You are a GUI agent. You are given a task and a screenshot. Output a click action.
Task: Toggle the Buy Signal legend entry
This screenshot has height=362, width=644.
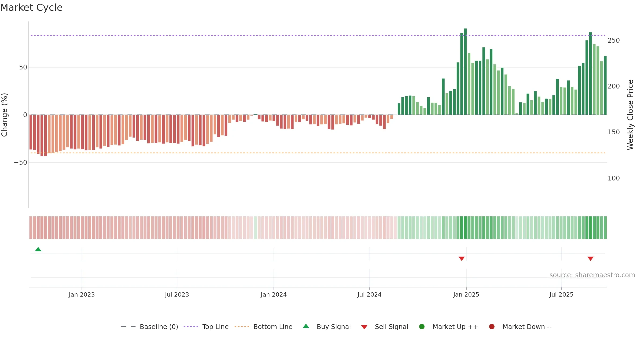point(327,327)
